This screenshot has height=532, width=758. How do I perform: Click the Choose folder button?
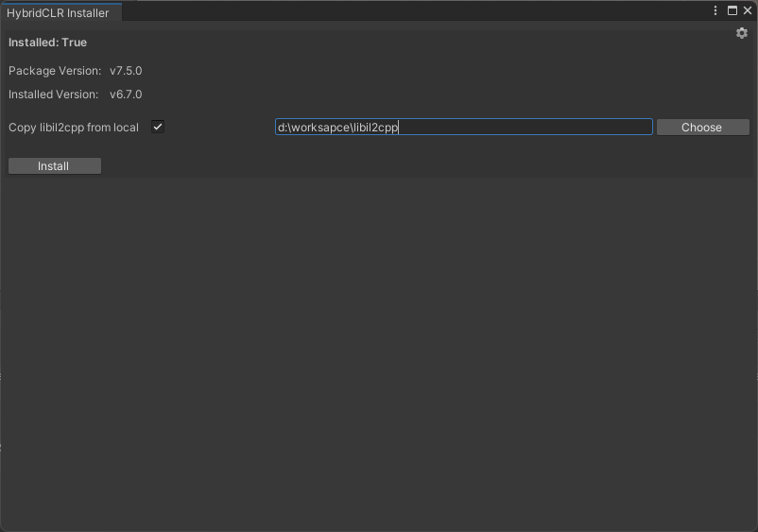(x=703, y=127)
